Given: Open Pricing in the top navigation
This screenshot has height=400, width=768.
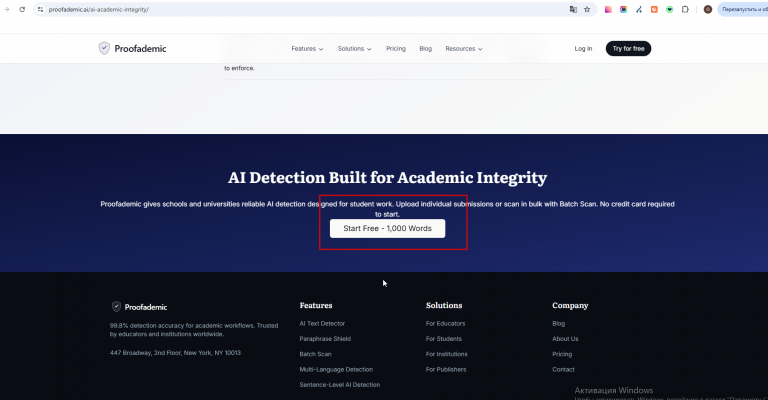Looking at the screenshot, I should [x=396, y=48].
